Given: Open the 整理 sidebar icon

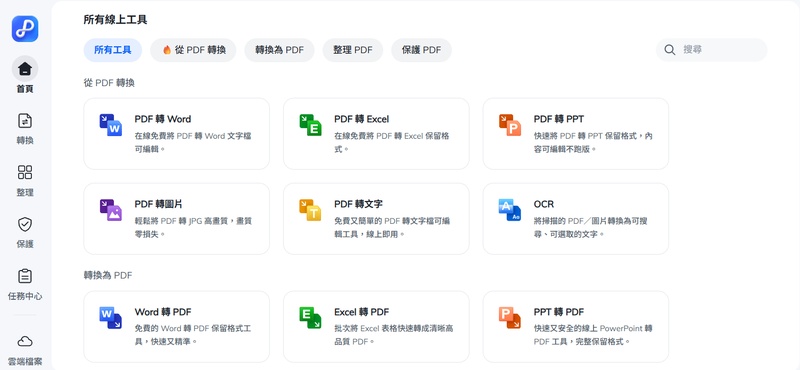Looking at the screenshot, I should [x=25, y=172].
